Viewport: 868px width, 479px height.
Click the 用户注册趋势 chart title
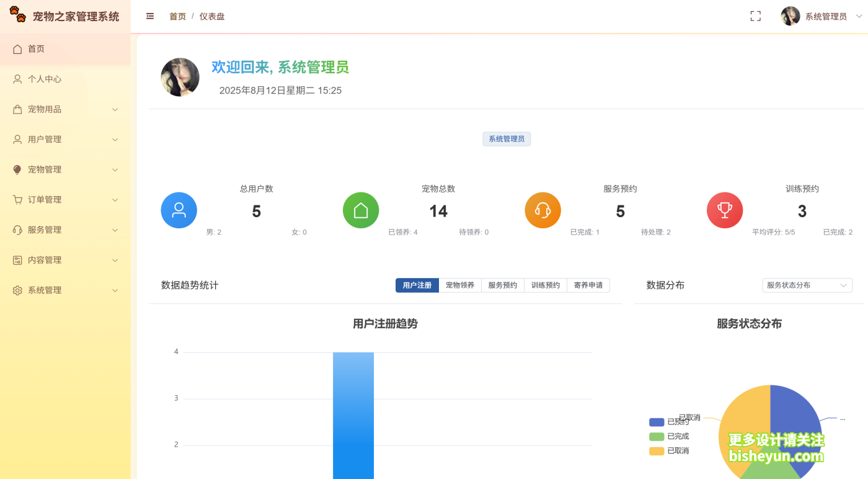tap(385, 324)
